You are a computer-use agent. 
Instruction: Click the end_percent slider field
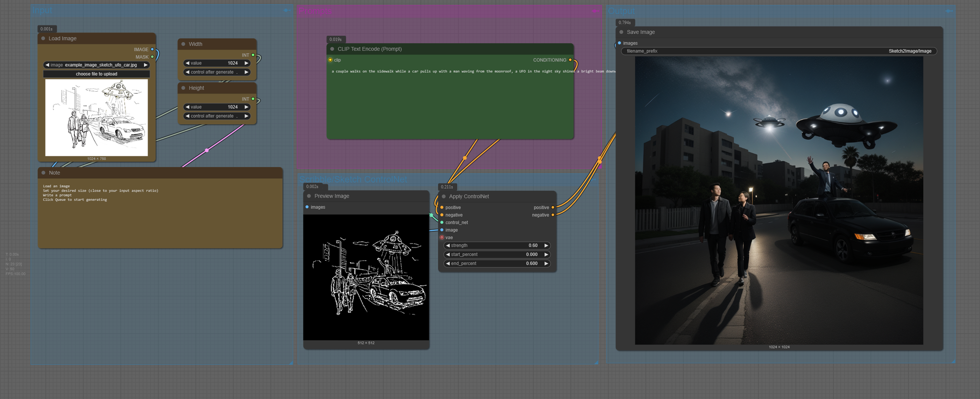click(x=496, y=264)
